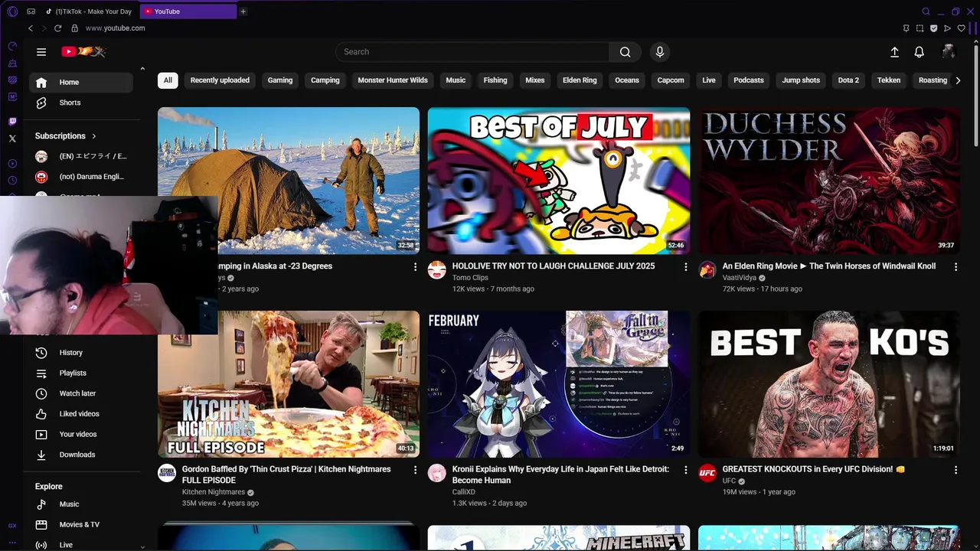Viewport: 980px width, 551px height.
Task: Open ad blocker shield icon in address bar
Action: tap(934, 28)
